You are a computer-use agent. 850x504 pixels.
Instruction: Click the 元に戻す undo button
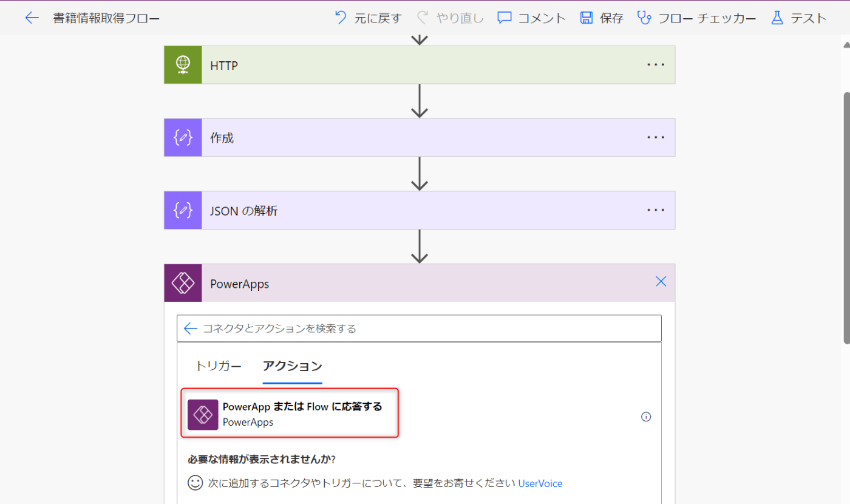[x=368, y=18]
